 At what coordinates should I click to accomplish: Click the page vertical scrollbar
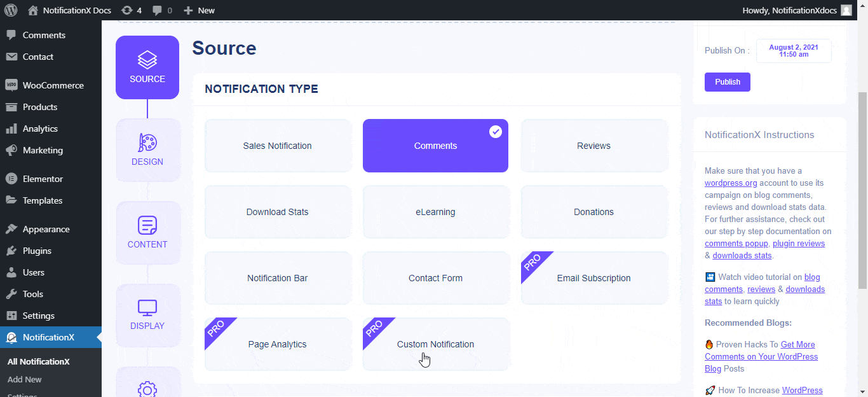(862, 191)
